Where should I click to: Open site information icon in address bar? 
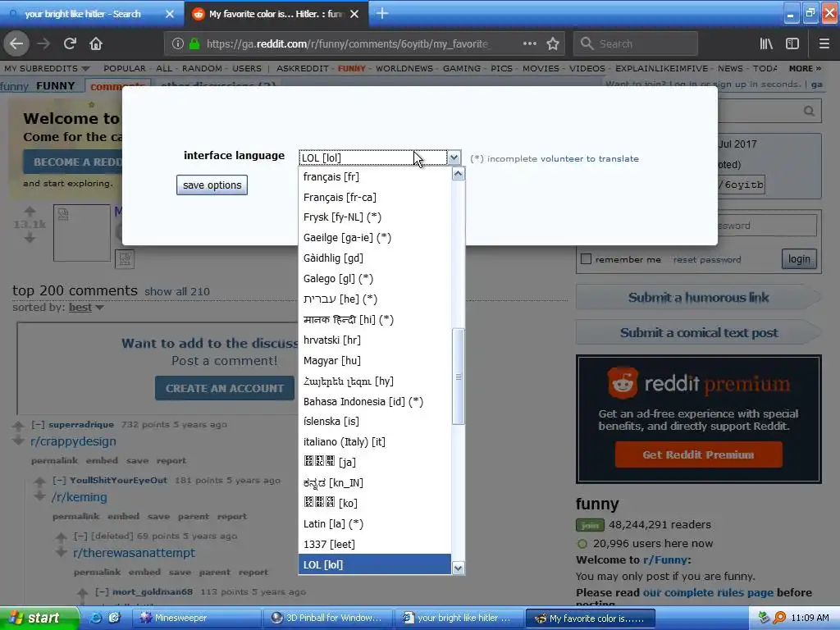coord(178,44)
